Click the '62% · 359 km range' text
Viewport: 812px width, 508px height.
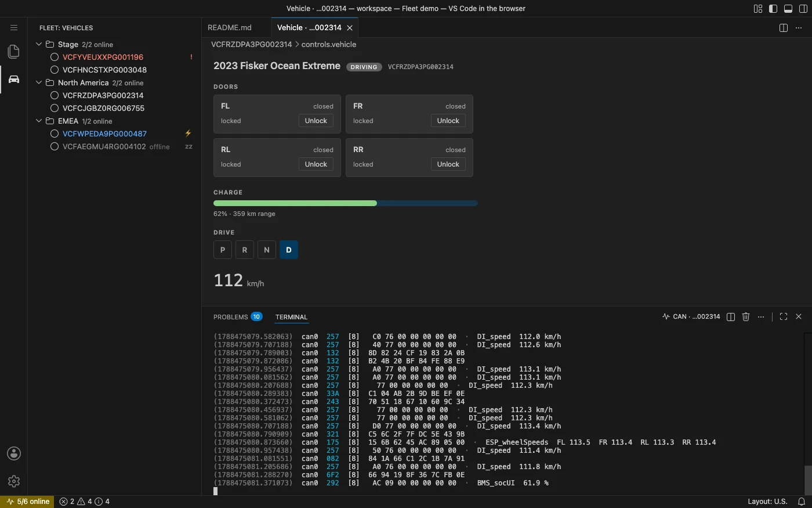coord(244,214)
